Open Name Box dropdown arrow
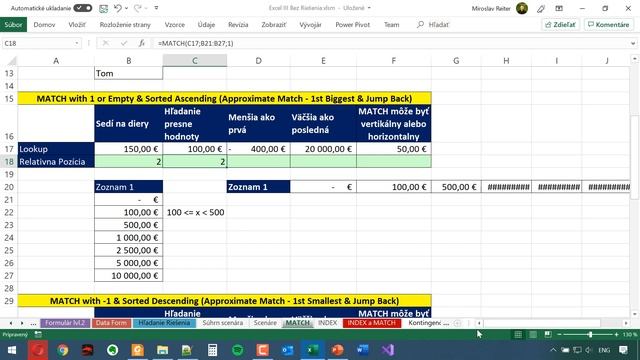This screenshot has height=360, width=640. tap(76, 43)
